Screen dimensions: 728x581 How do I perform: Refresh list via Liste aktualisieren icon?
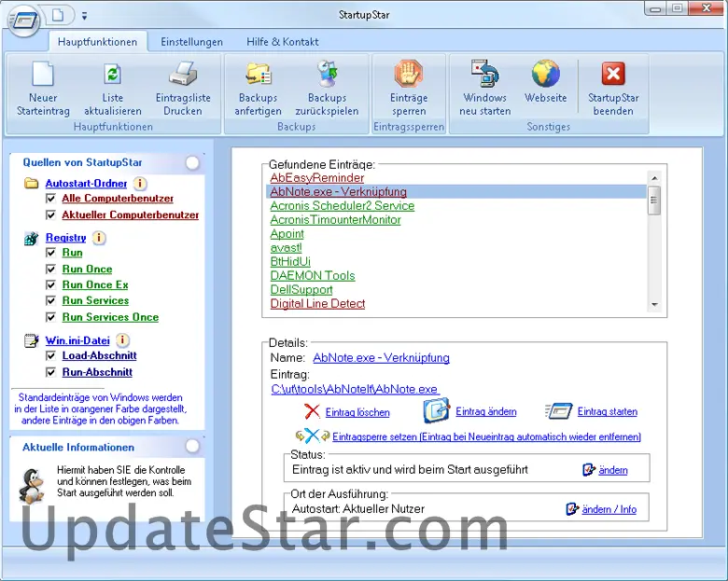coord(112,75)
